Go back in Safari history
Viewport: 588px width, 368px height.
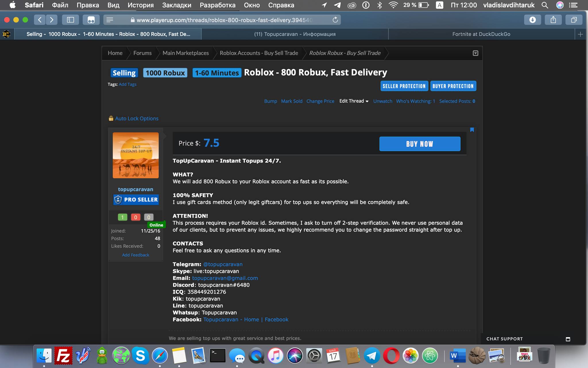pyautogui.click(x=40, y=20)
